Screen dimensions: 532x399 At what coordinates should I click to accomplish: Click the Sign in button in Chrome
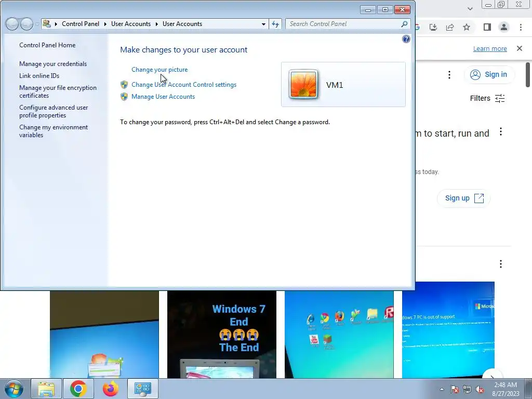click(x=489, y=75)
